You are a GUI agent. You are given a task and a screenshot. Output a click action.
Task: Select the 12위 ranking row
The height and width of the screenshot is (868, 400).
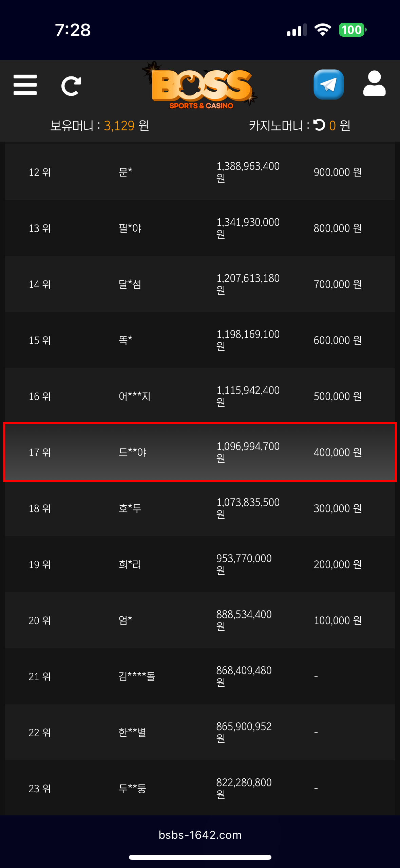coord(200,172)
